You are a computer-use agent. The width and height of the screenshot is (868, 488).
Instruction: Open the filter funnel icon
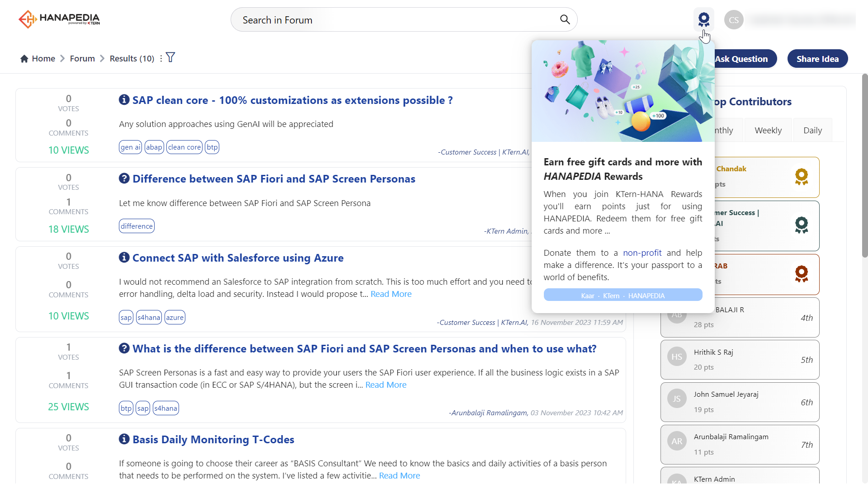click(170, 57)
